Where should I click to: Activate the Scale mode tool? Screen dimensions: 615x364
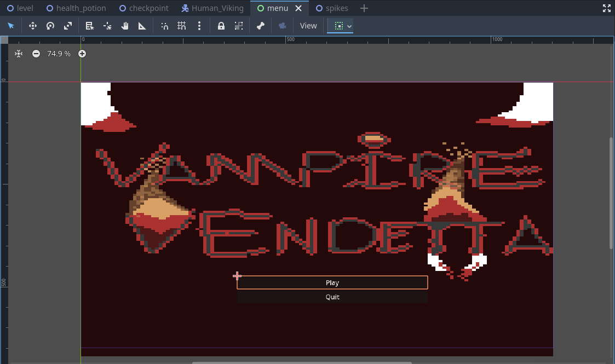coord(68,26)
